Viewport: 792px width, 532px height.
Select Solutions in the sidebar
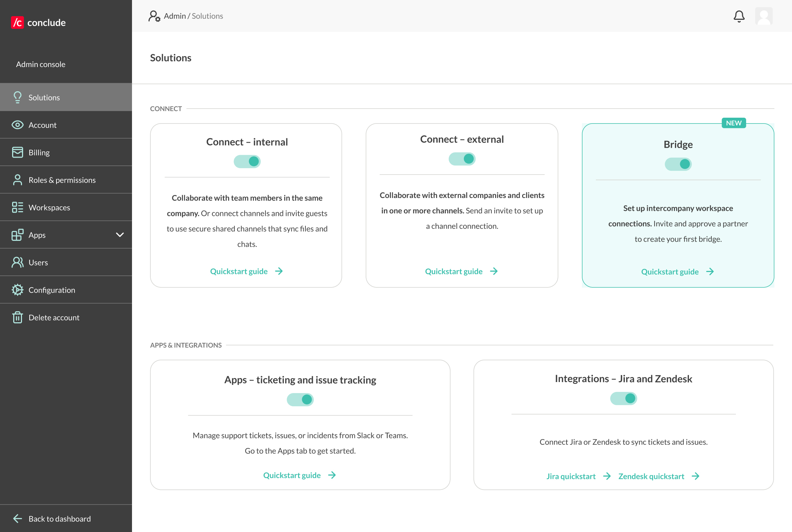pyautogui.click(x=66, y=97)
